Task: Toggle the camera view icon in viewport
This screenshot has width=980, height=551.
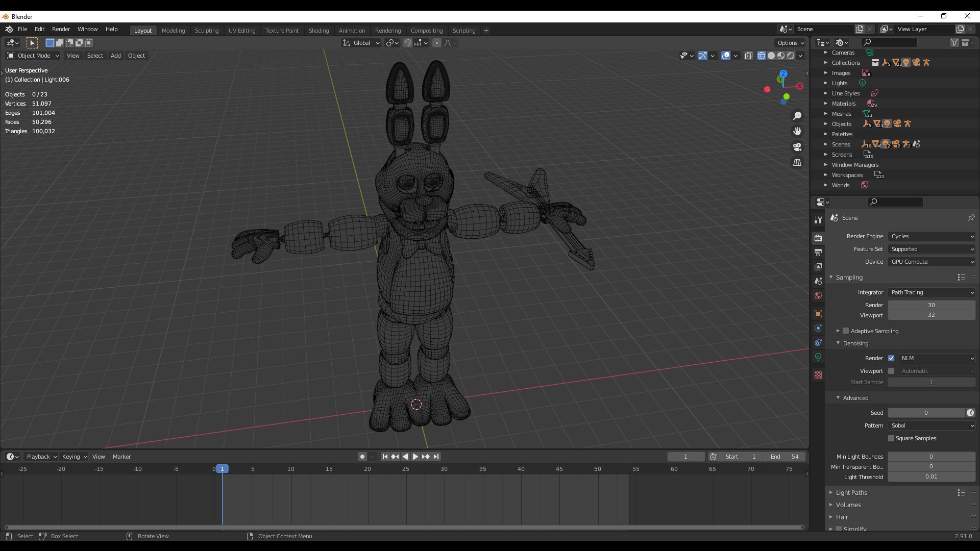Action: (x=797, y=147)
